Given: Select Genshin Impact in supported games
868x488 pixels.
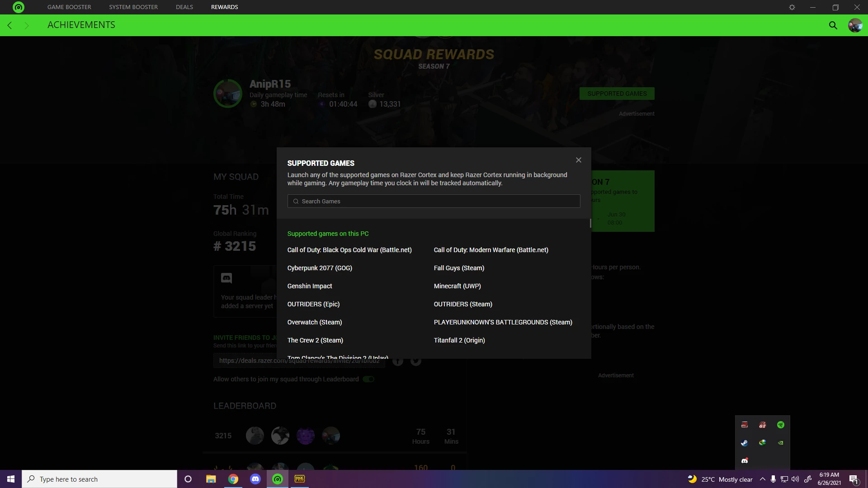Looking at the screenshot, I should [310, 286].
